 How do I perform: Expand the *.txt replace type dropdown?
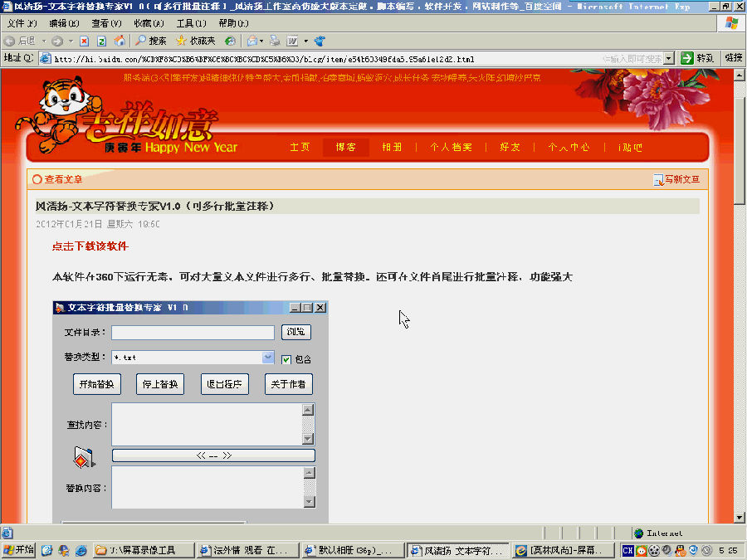268,358
